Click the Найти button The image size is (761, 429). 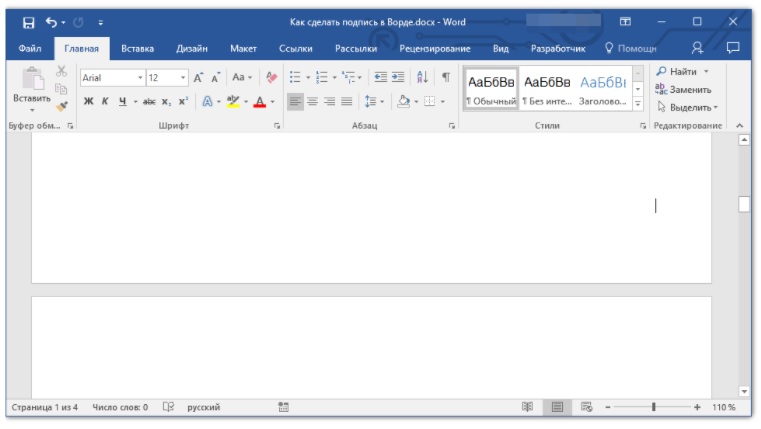pos(682,71)
